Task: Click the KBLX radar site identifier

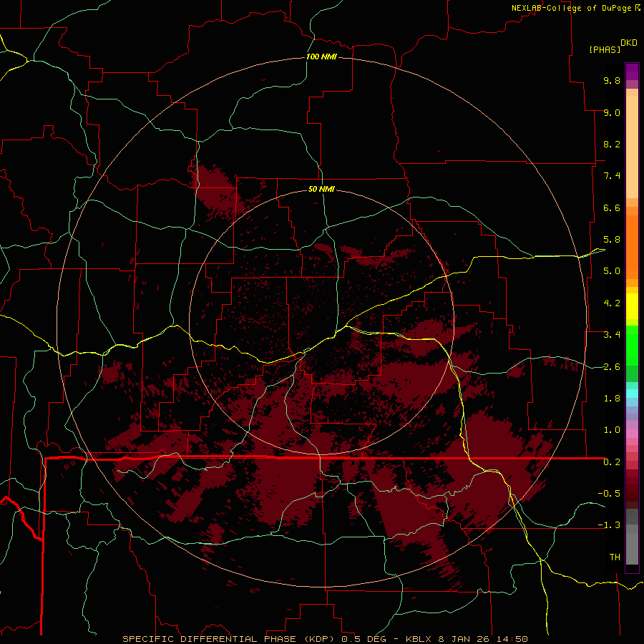Action: (x=418, y=639)
